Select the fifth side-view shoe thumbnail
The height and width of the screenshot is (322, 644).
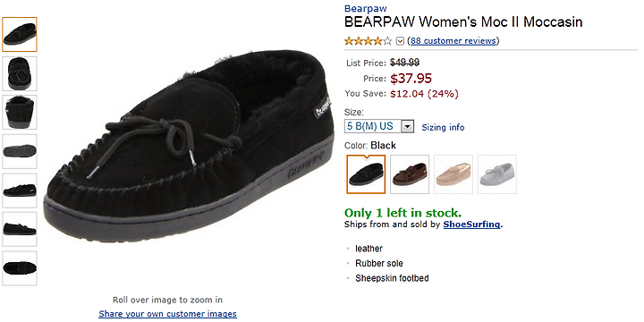pos(20,191)
